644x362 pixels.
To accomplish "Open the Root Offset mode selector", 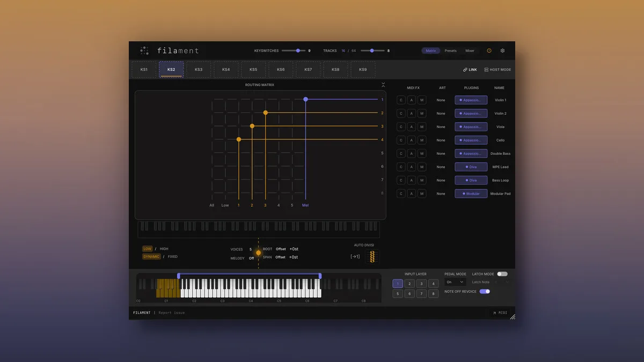I will pyautogui.click(x=281, y=249).
